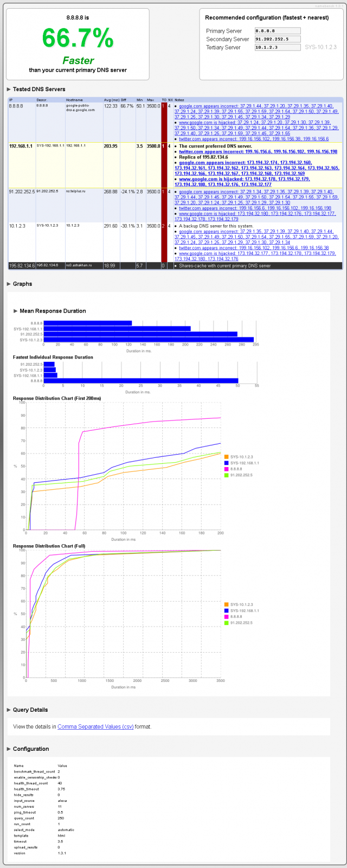Click the Primary Server field showing 8.8.8.8
This screenshot has height=868, width=347.
(x=277, y=31)
